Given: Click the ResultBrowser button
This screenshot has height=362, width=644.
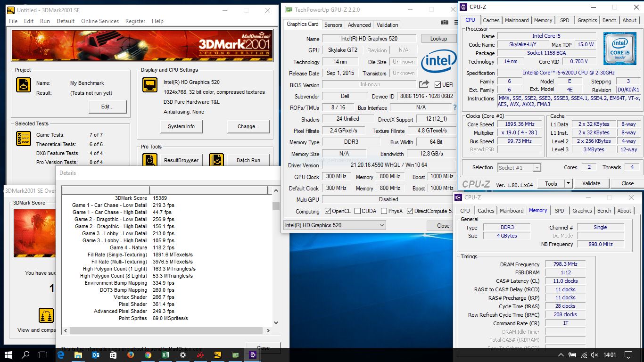Looking at the screenshot, I should 182,160.
